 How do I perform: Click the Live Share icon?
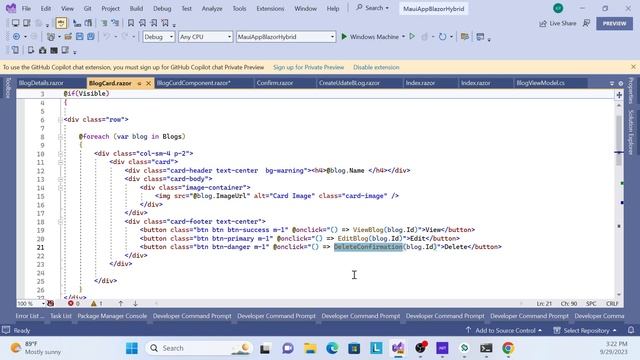(x=543, y=24)
